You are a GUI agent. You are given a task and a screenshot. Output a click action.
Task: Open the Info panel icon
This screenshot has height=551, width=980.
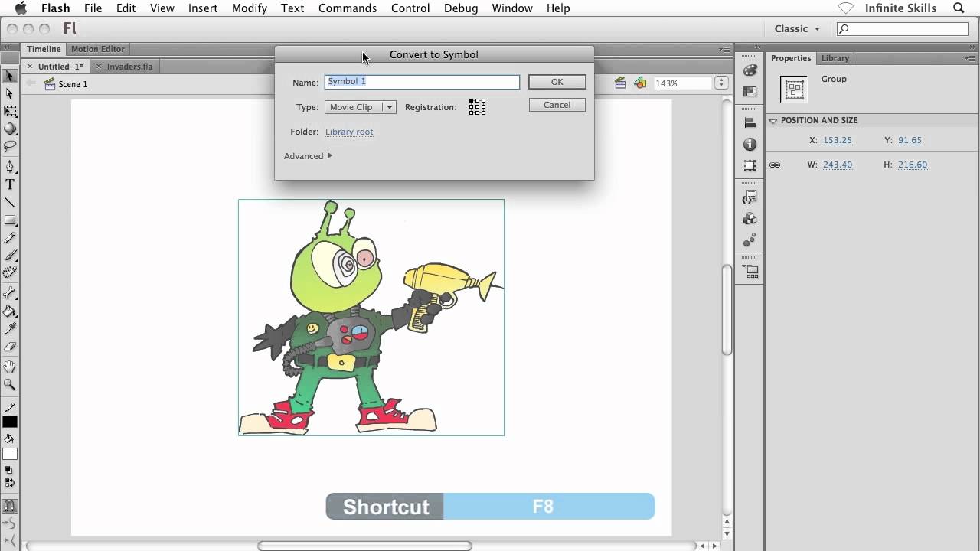click(x=750, y=144)
